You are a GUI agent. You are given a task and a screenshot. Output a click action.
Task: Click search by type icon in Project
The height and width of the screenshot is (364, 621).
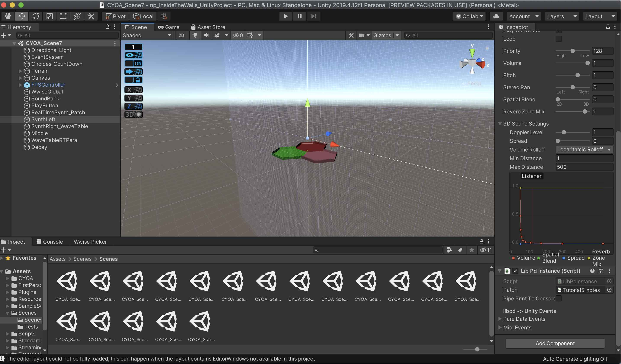point(449,250)
